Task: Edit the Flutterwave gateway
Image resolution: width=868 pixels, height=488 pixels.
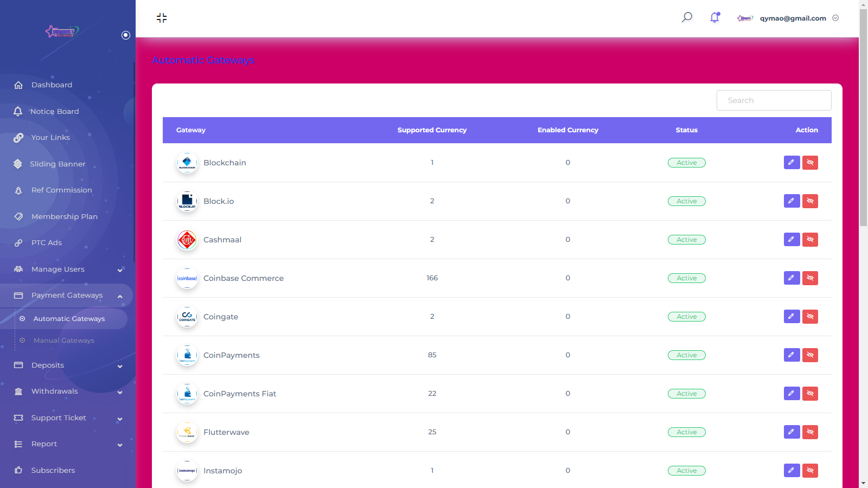Action: 792,432
